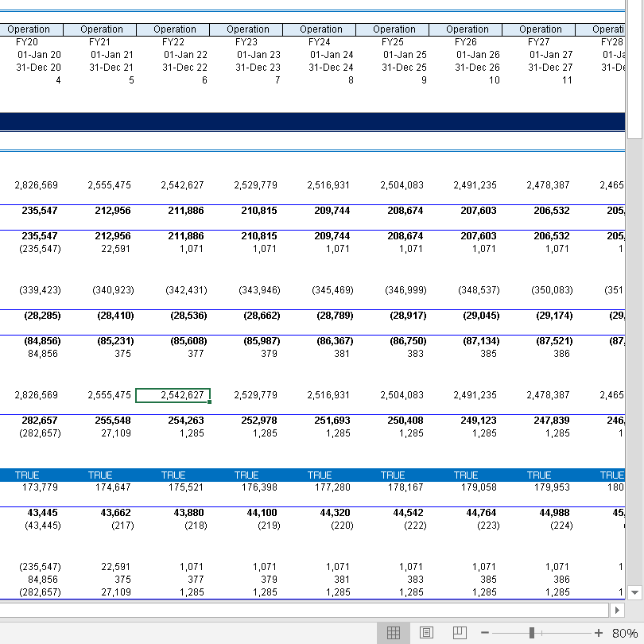Select the bold 282,657 cell

[40, 421]
